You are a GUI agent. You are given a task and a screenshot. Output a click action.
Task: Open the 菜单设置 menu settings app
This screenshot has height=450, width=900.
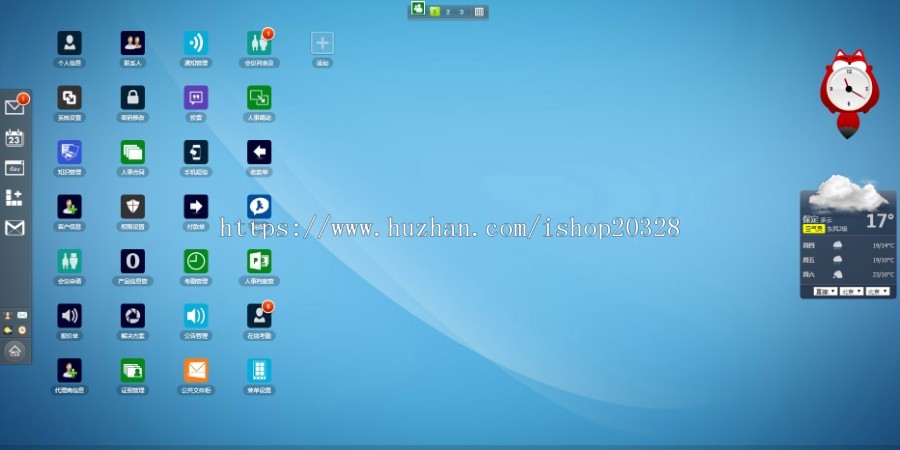(259, 370)
